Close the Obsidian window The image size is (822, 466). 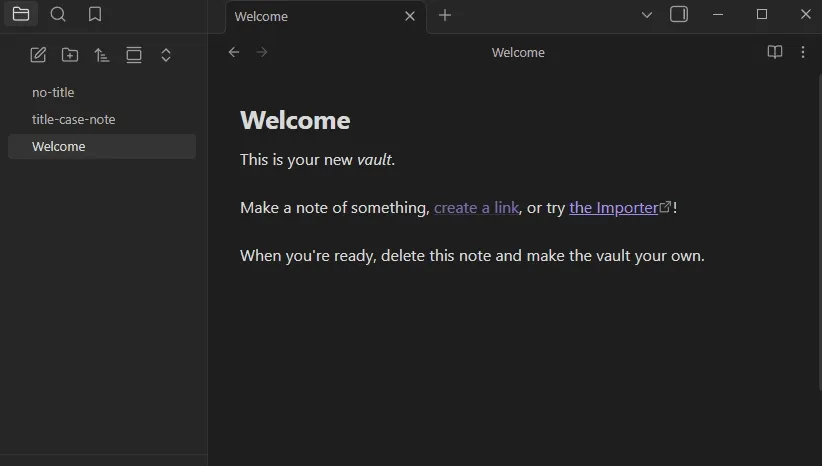pyautogui.click(x=806, y=15)
